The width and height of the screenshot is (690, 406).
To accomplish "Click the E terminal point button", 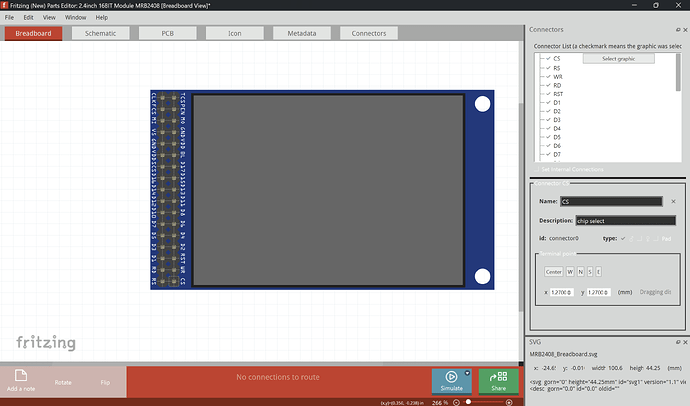I will (x=598, y=272).
